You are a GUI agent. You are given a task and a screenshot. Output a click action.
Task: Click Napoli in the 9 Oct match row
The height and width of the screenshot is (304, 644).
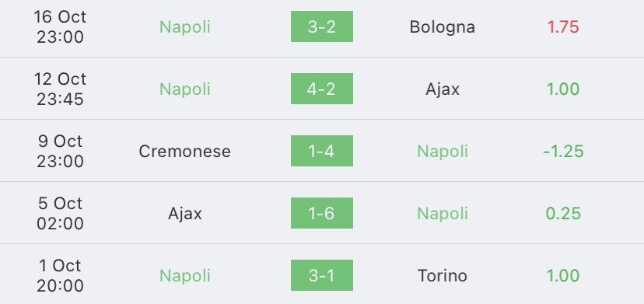(x=443, y=152)
